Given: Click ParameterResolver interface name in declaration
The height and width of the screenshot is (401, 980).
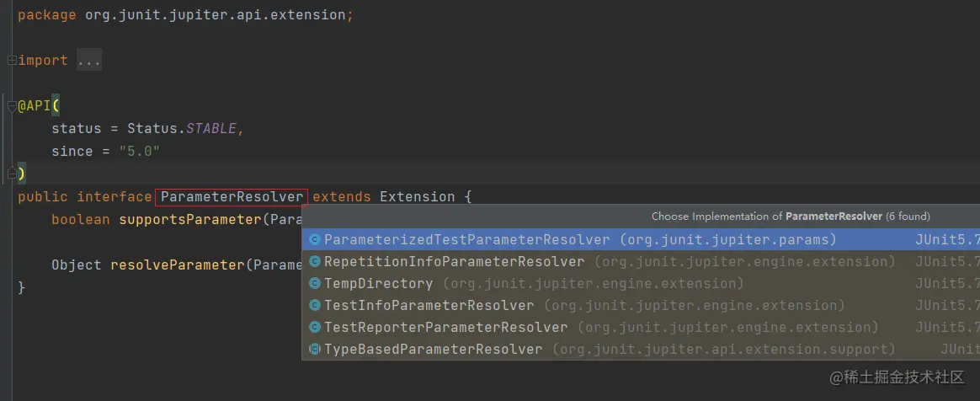Looking at the screenshot, I should point(232,197).
